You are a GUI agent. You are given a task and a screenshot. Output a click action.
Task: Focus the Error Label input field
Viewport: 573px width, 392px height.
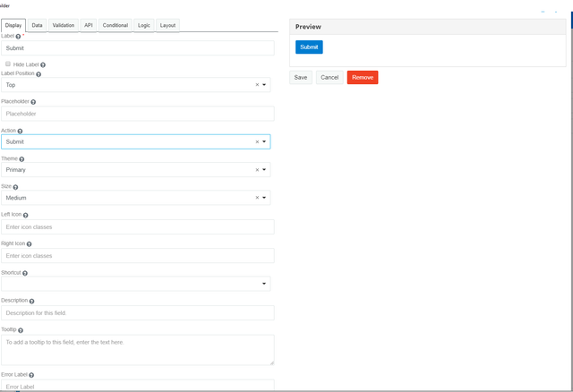pos(138,386)
